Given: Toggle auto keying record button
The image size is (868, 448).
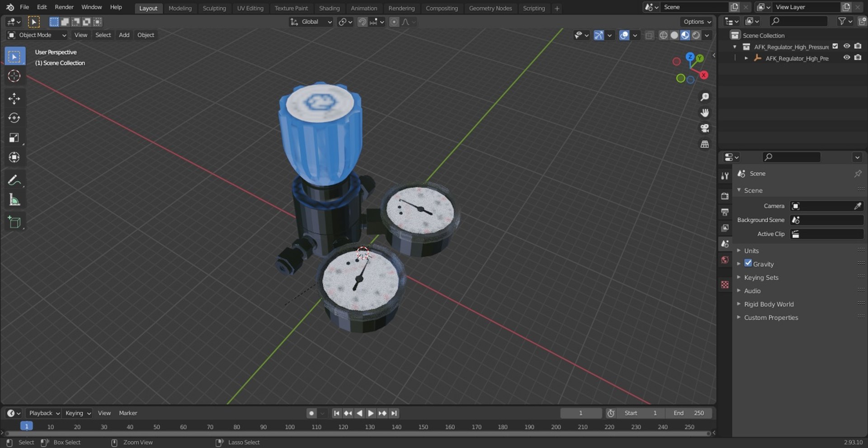Looking at the screenshot, I should pyautogui.click(x=311, y=413).
